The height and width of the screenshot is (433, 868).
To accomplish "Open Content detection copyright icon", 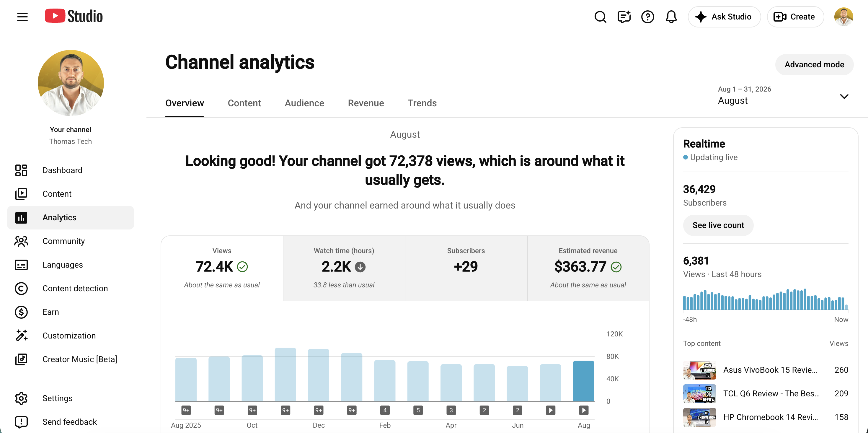I will pyautogui.click(x=21, y=288).
